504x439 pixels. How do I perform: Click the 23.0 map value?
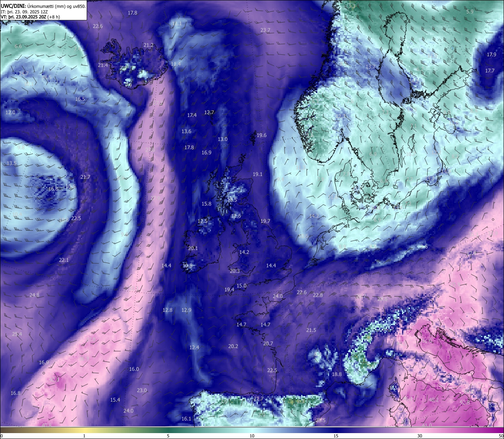click(x=142, y=391)
